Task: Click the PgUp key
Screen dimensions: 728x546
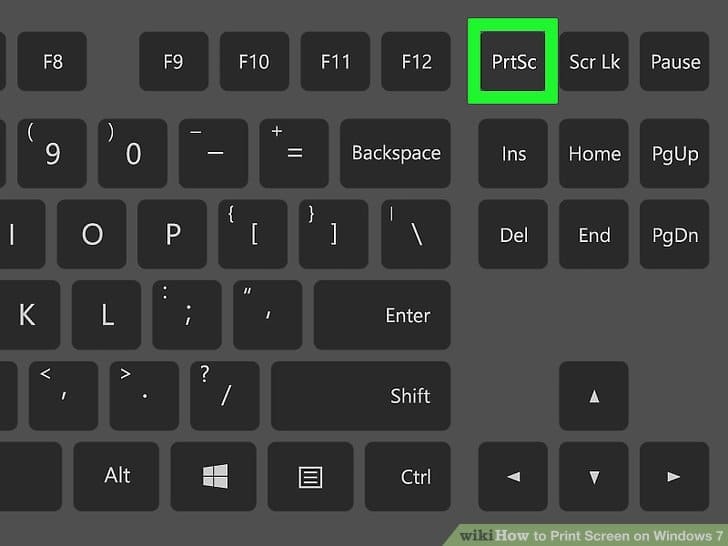Action: coord(674,153)
